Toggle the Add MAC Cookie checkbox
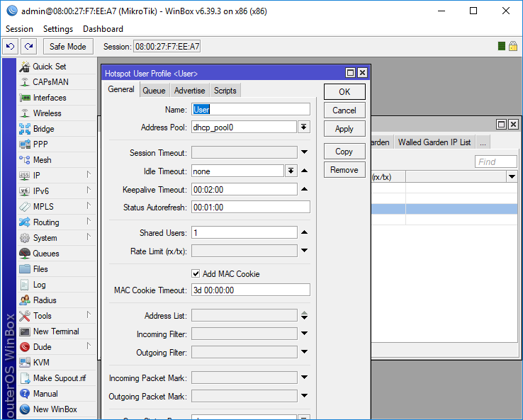The image size is (523, 420). [196, 273]
